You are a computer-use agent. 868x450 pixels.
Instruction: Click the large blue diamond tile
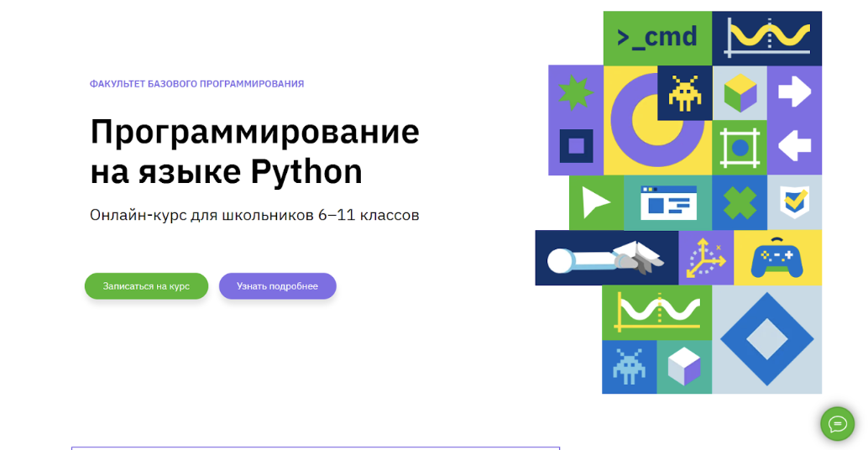coord(766,339)
